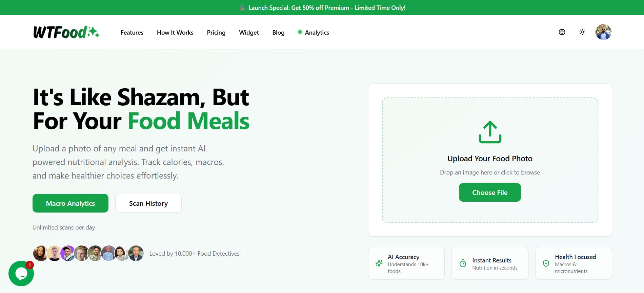Click the Launch Special promo banner
Screen dimensions: 644x293
(322, 7)
